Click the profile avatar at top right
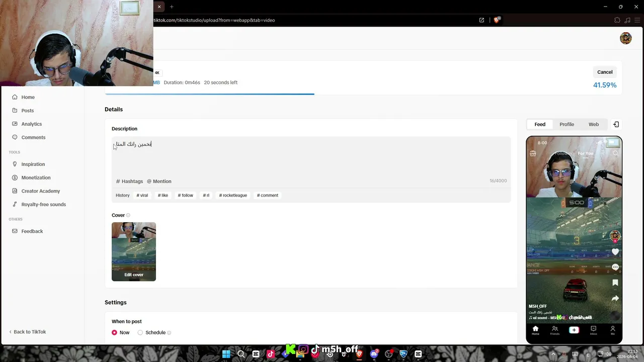Viewport: 644px width, 362px height. (625, 39)
